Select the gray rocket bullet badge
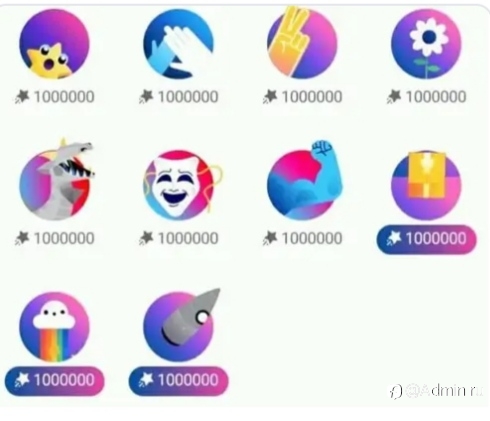Viewport: 490px width, 421px height. pos(181,325)
